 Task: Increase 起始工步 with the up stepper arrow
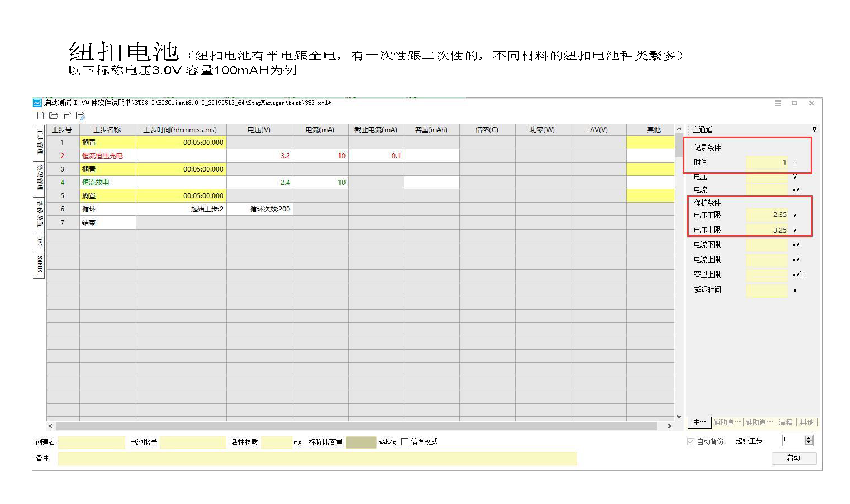809,438
